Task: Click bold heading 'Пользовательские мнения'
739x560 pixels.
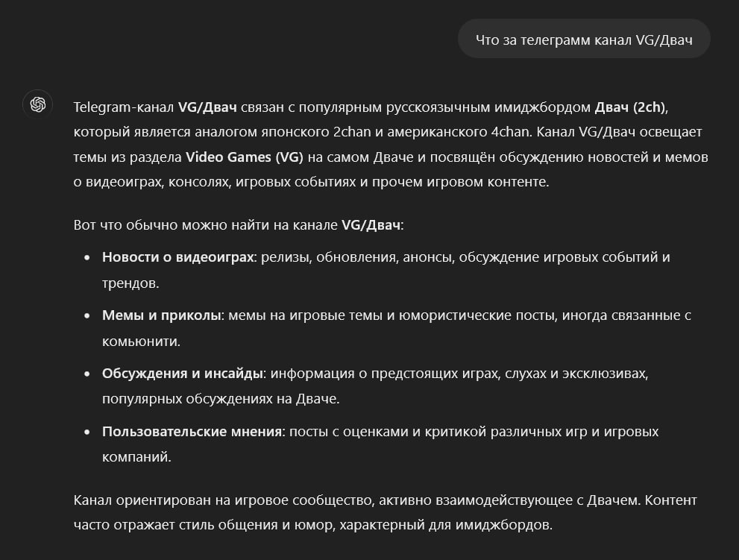Action: pyautogui.click(x=192, y=431)
